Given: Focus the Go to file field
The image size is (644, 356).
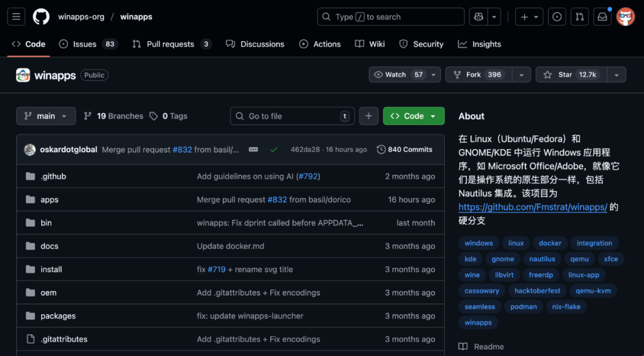Looking at the screenshot, I should pyautogui.click(x=292, y=116).
